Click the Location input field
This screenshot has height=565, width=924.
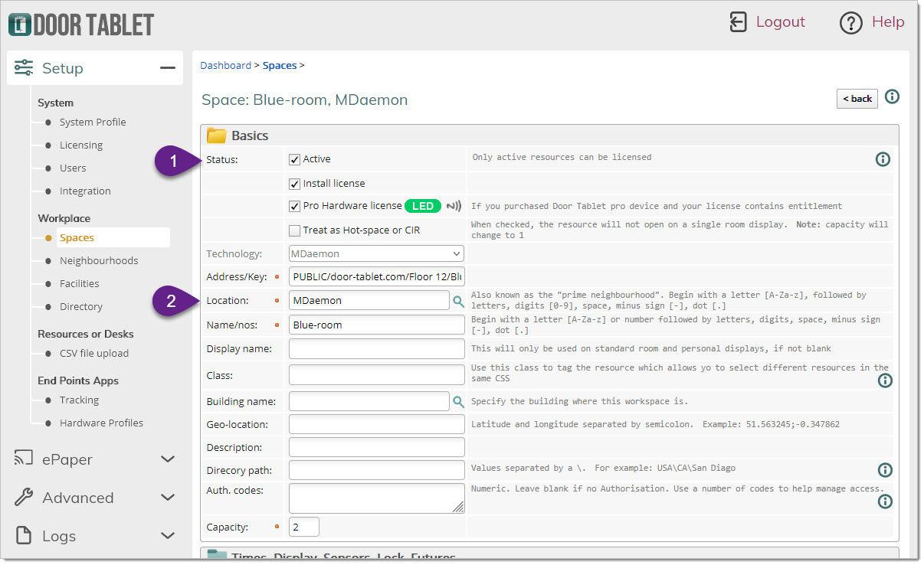(369, 300)
